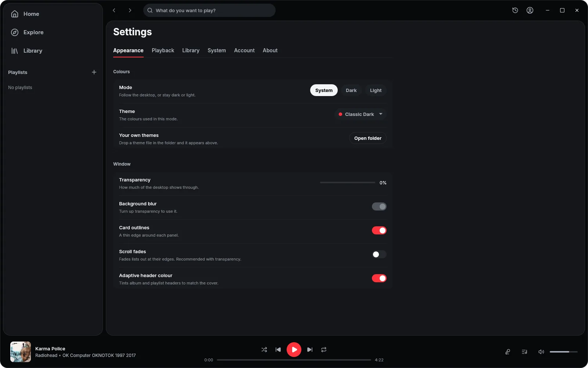Play Karma Police with red play button
Viewport: 588px width, 368px height.
click(294, 350)
